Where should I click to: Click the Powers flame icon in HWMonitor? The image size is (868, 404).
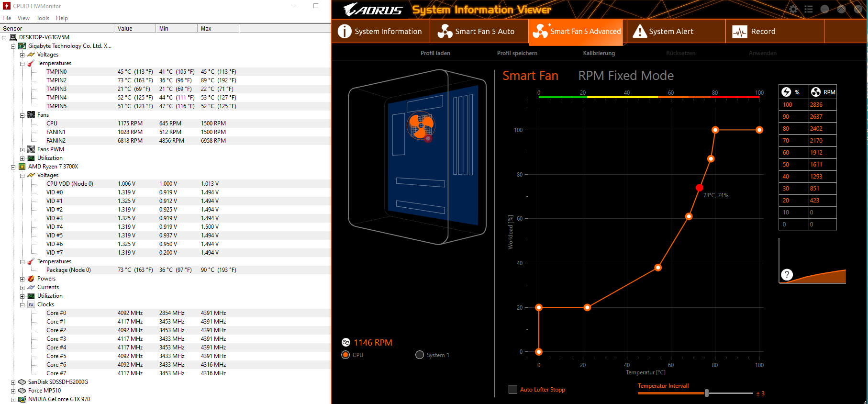pos(31,279)
